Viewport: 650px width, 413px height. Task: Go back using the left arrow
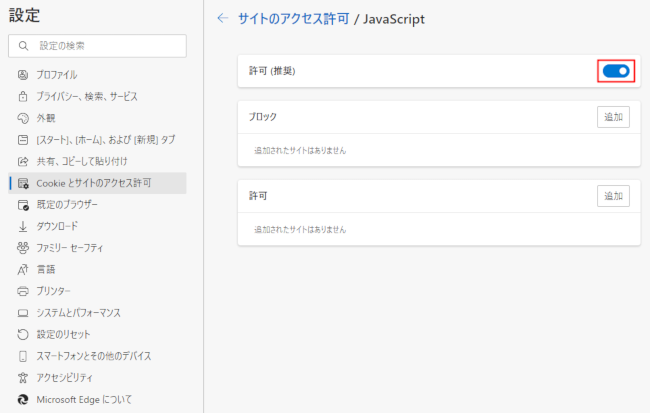pos(222,18)
